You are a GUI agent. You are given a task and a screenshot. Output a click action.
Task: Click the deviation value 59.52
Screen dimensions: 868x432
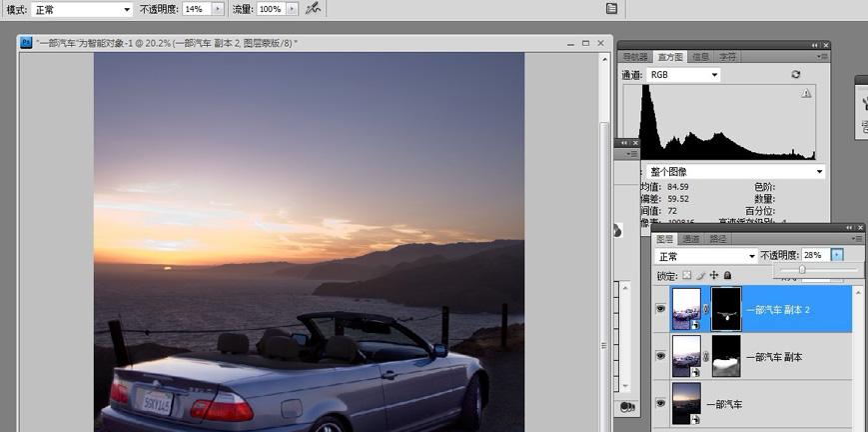pos(677,199)
